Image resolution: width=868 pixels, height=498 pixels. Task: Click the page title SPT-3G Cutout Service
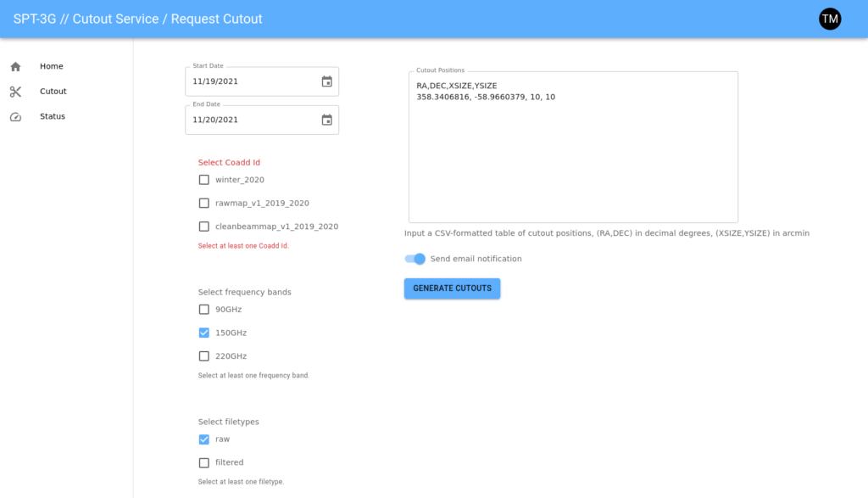coord(138,19)
